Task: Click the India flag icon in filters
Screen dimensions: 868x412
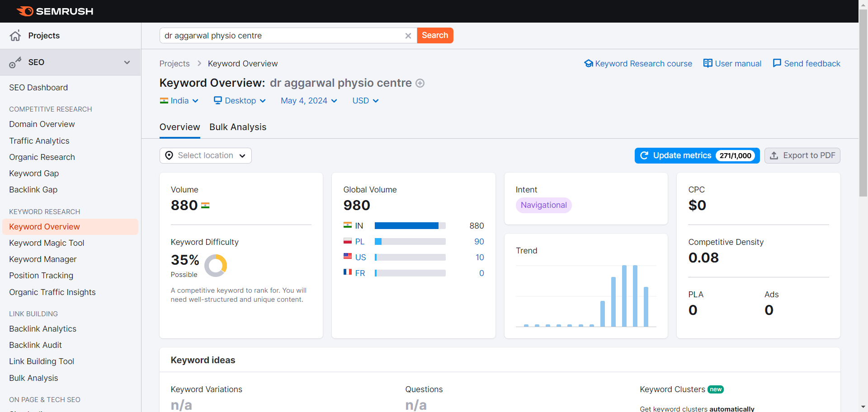Action: coord(164,101)
